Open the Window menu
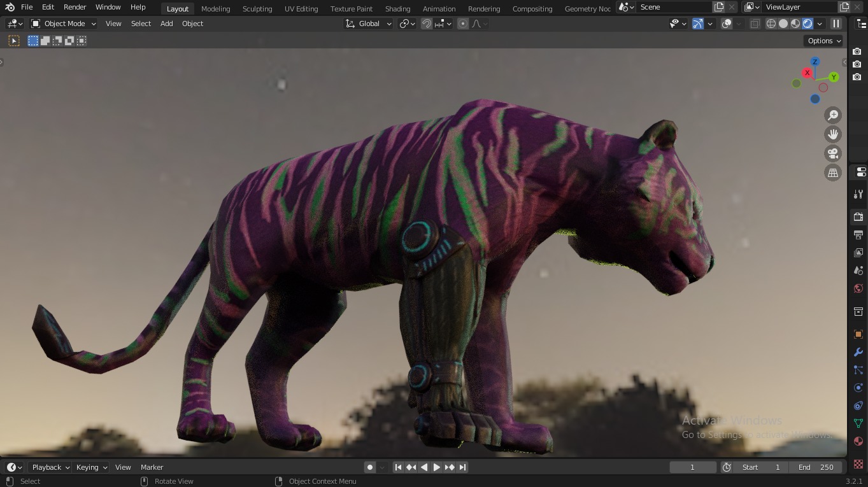The height and width of the screenshot is (487, 868). (108, 7)
